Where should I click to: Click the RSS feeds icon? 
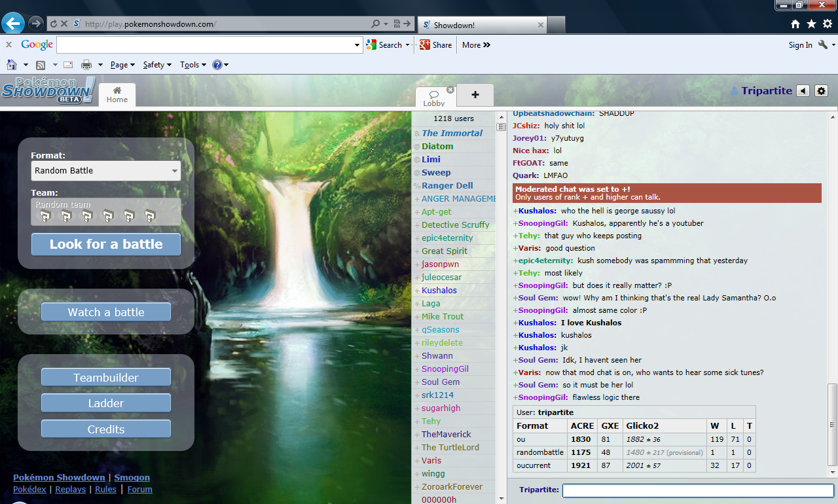(x=41, y=65)
